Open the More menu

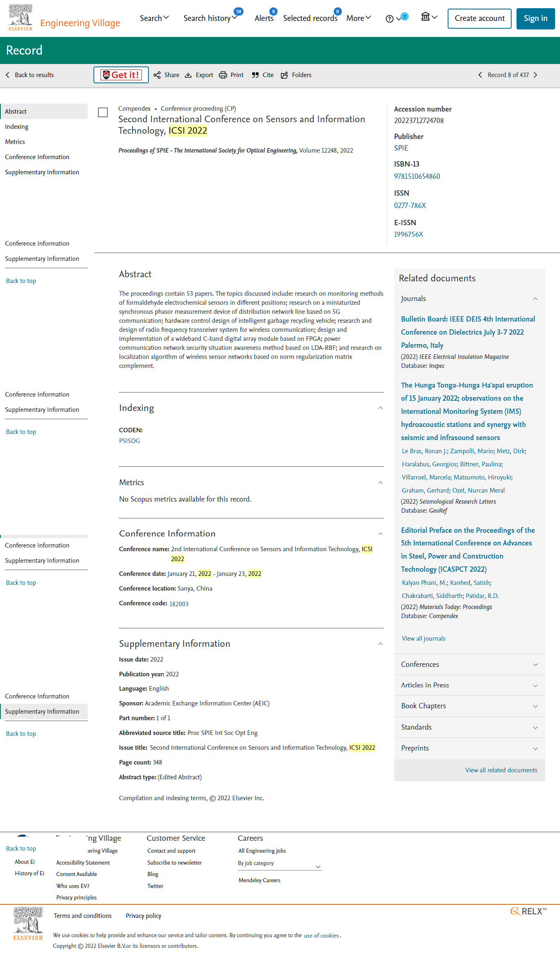point(358,18)
